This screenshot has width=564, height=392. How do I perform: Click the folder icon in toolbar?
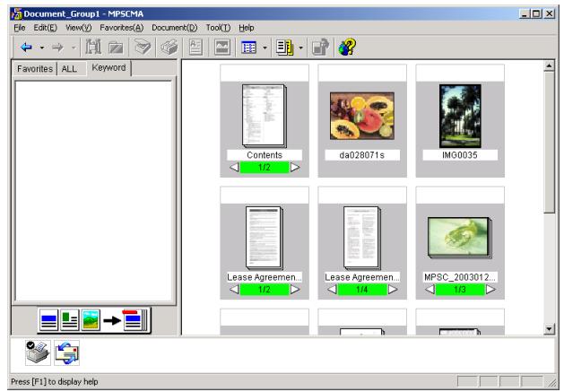[116, 48]
